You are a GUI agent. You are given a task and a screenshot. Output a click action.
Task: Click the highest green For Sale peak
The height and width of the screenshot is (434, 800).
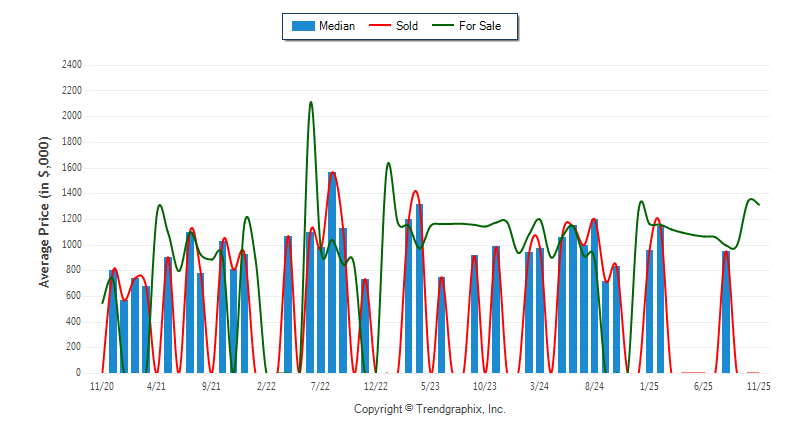pyautogui.click(x=311, y=103)
